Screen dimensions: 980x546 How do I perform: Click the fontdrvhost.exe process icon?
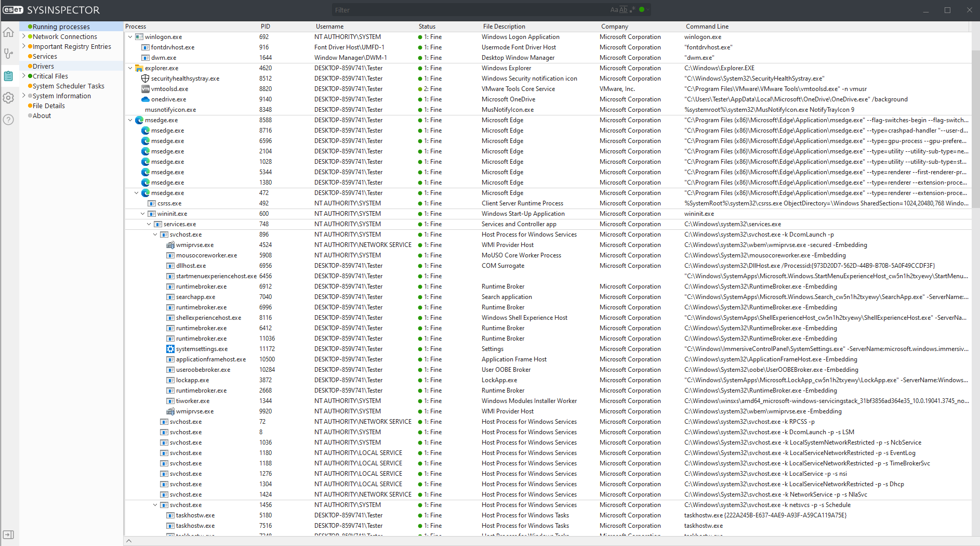click(x=145, y=47)
